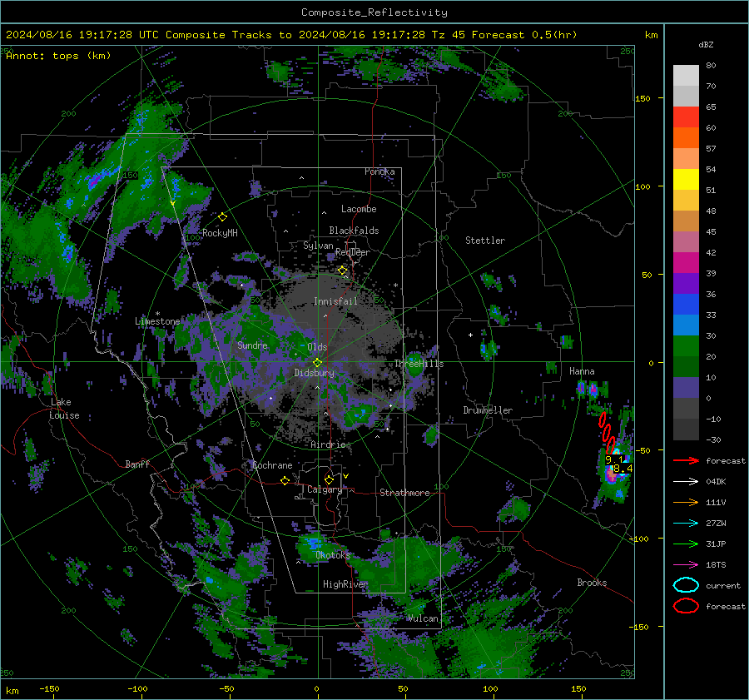Click the Lacombe city label
749x700 pixels.
point(359,209)
